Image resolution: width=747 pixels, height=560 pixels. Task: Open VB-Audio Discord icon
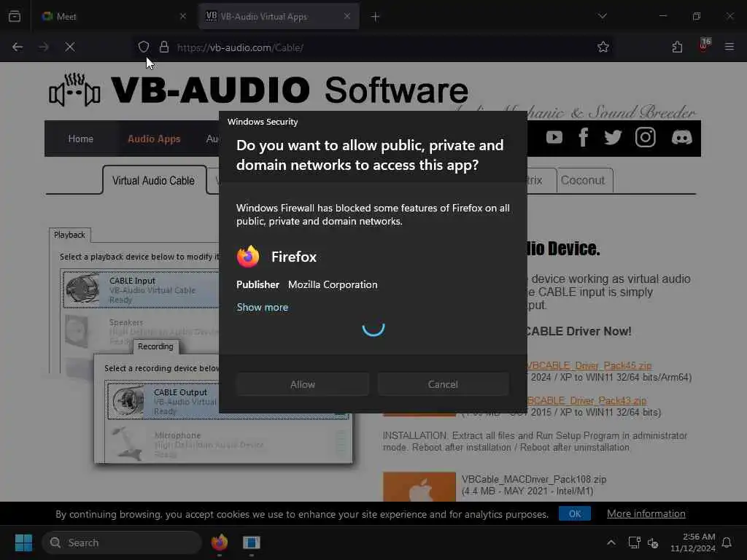[682, 138]
